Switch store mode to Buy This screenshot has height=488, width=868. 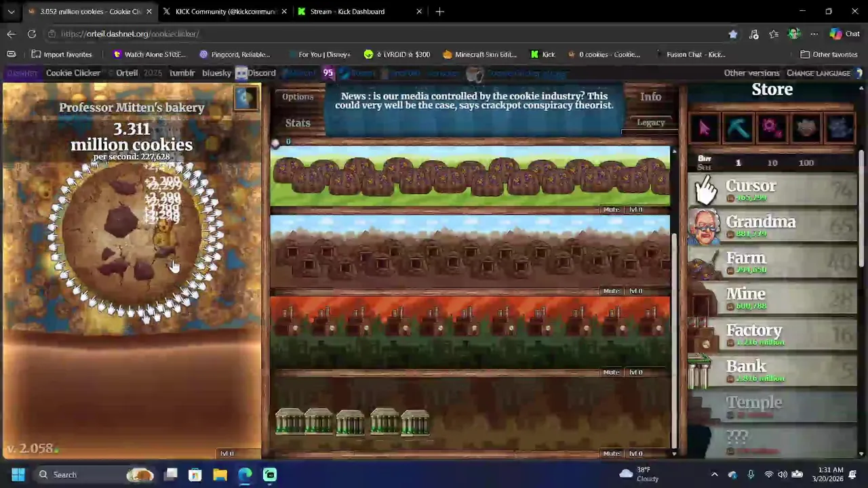point(704,158)
